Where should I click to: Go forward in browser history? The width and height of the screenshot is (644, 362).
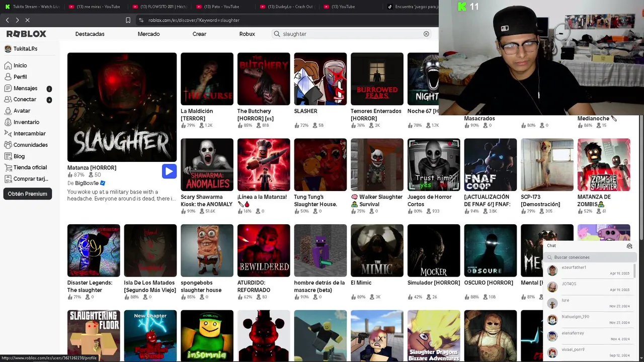tap(17, 20)
